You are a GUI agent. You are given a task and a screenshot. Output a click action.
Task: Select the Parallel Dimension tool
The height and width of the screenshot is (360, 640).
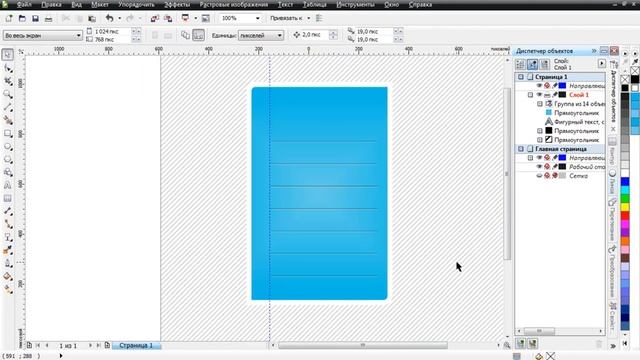click(x=8, y=211)
